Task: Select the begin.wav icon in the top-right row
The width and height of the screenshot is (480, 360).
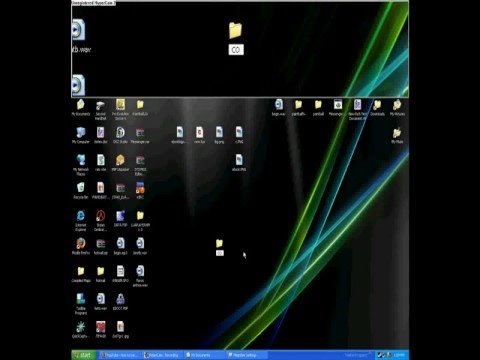Action: tap(278, 107)
